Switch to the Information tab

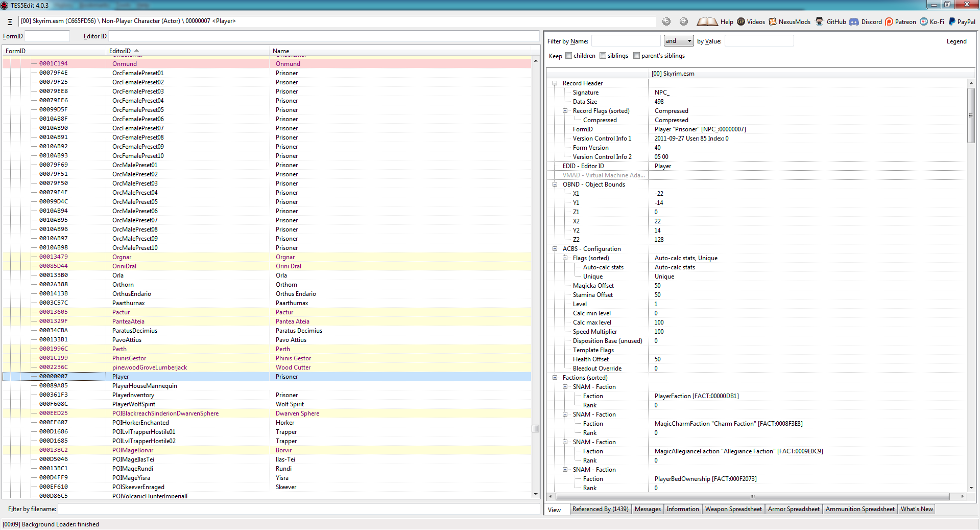point(683,509)
